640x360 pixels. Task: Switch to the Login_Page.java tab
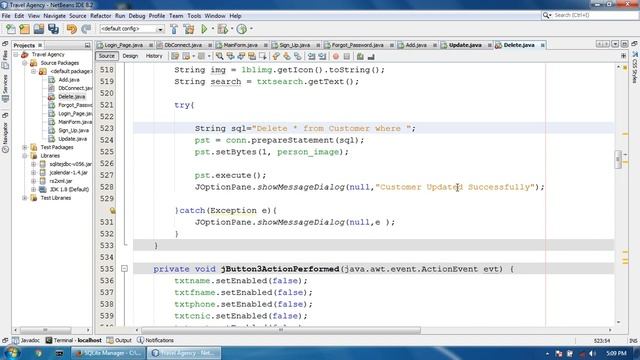tap(123, 45)
